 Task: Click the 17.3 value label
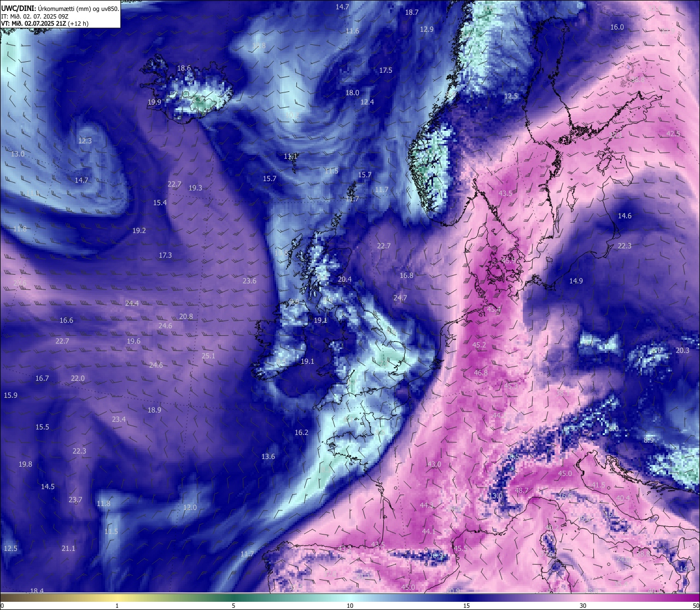pos(165,255)
